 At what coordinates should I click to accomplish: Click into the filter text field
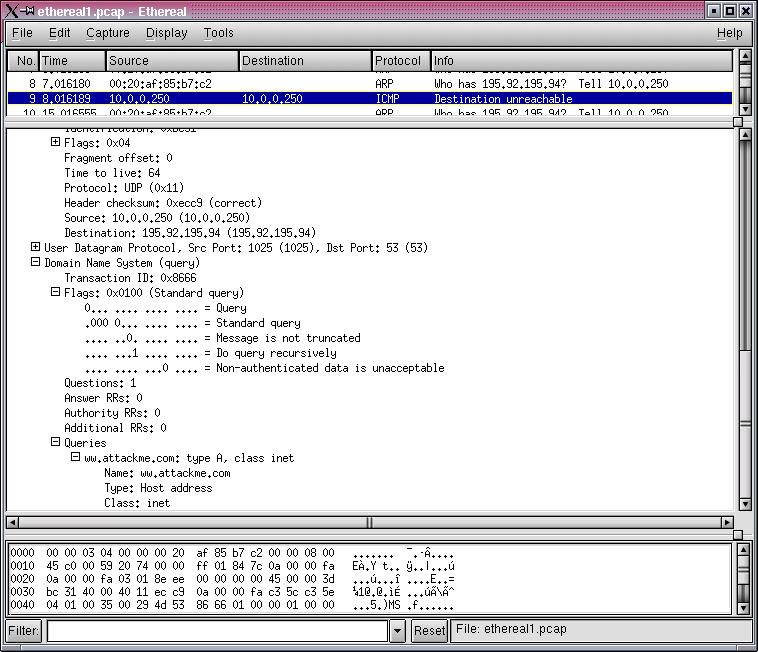[x=216, y=631]
